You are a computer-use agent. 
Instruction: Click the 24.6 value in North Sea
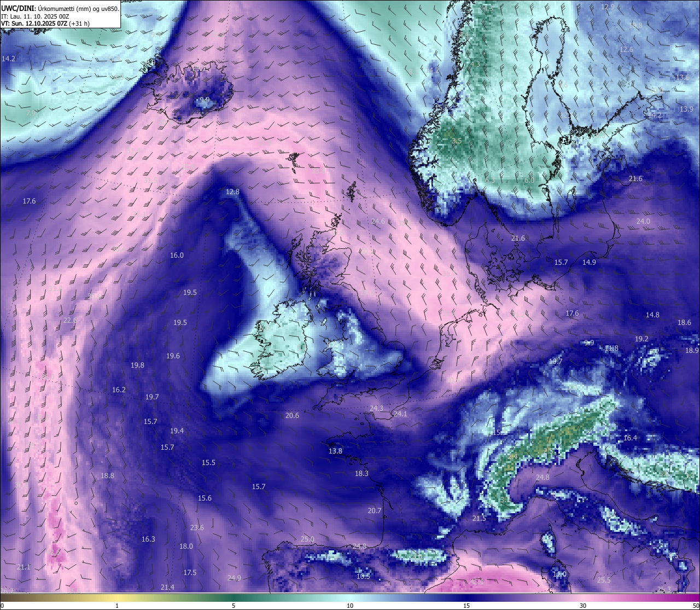tap(378, 222)
